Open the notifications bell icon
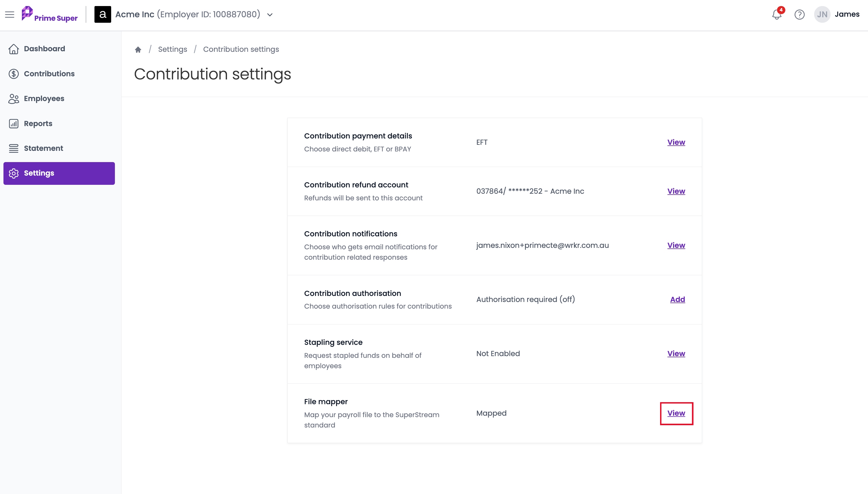This screenshot has width=868, height=494. click(777, 15)
